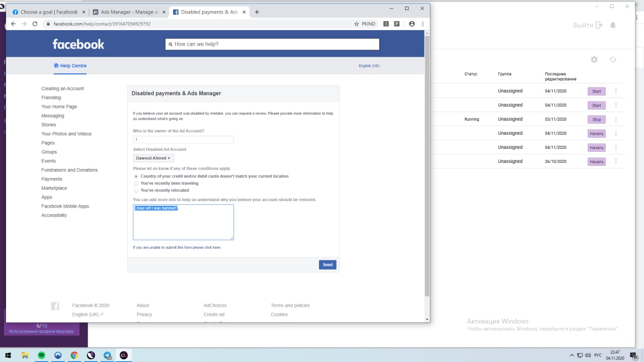The width and height of the screenshot is (644, 362).
Task: Open Messaging help topic
Action: coord(52,116)
